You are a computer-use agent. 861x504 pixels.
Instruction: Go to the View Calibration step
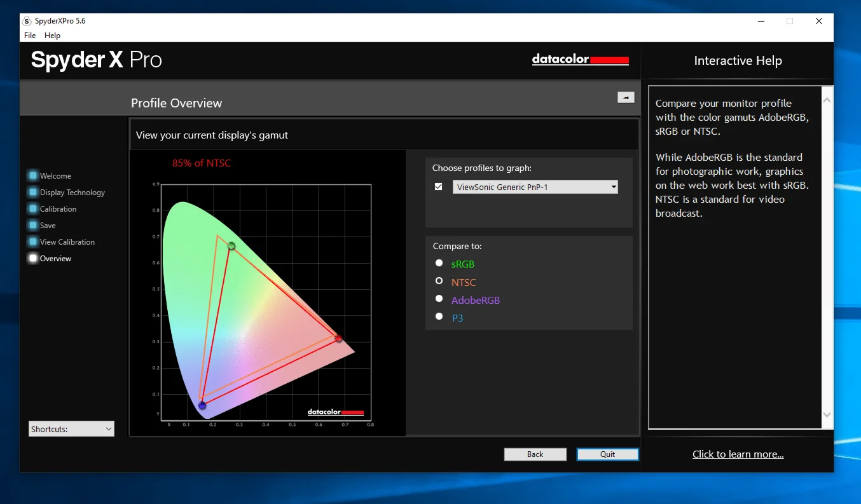click(62, 242)
